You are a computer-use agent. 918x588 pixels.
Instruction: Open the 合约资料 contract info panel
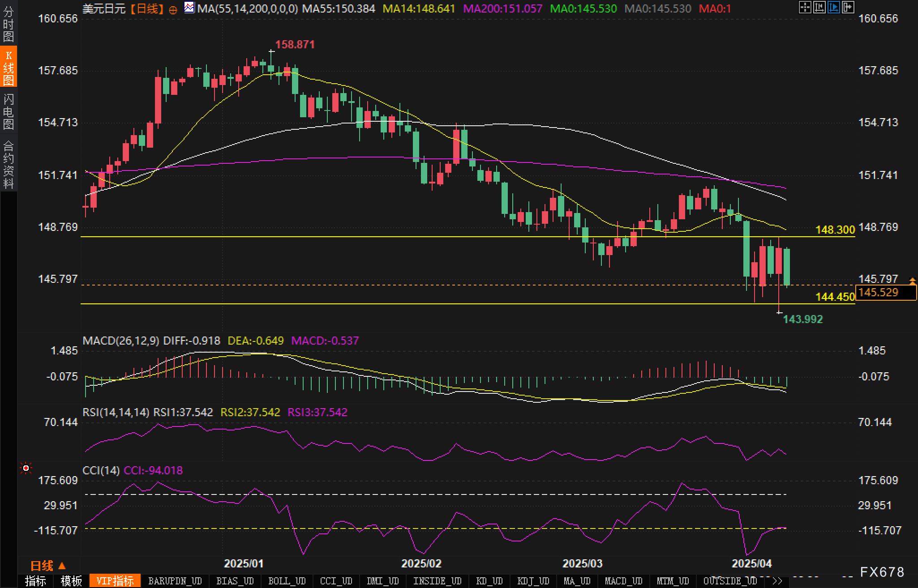(8, 164)
